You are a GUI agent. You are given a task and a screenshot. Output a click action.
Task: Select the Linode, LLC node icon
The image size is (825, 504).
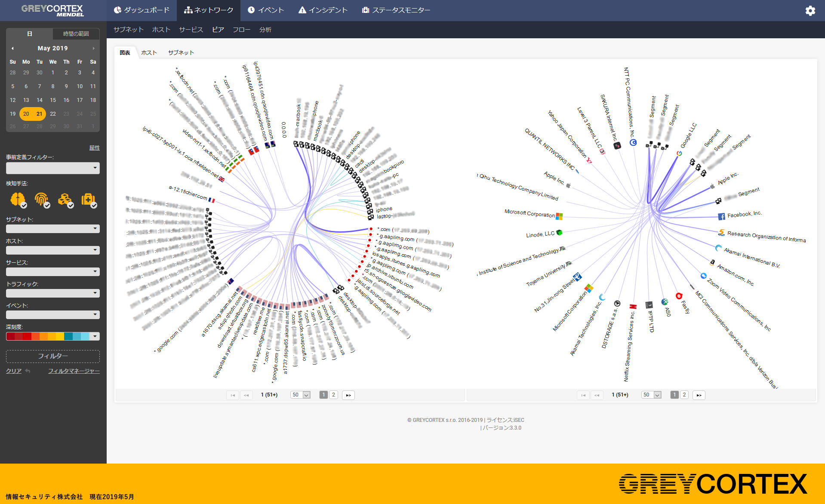point(559,233)
